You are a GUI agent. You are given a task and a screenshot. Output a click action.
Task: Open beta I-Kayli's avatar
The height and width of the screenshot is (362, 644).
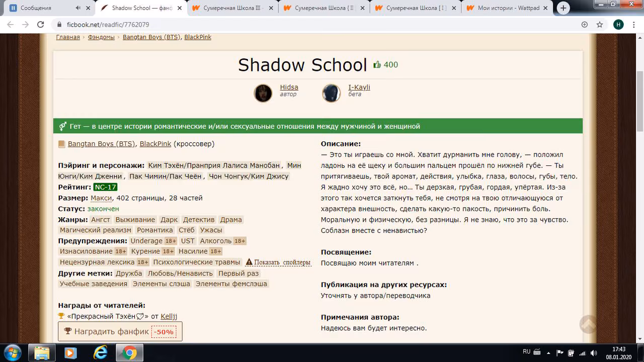point(331,93)
